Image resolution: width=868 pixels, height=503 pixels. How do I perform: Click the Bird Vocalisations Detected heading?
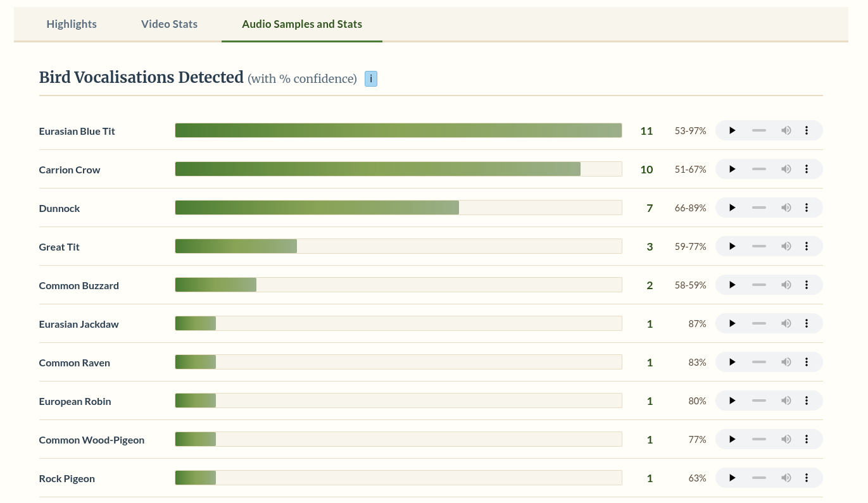coord(141,77)
